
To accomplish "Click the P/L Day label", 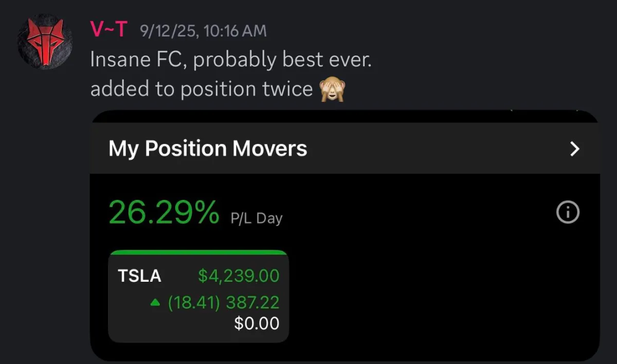I will pyautogui.click(x=256, y=219).
